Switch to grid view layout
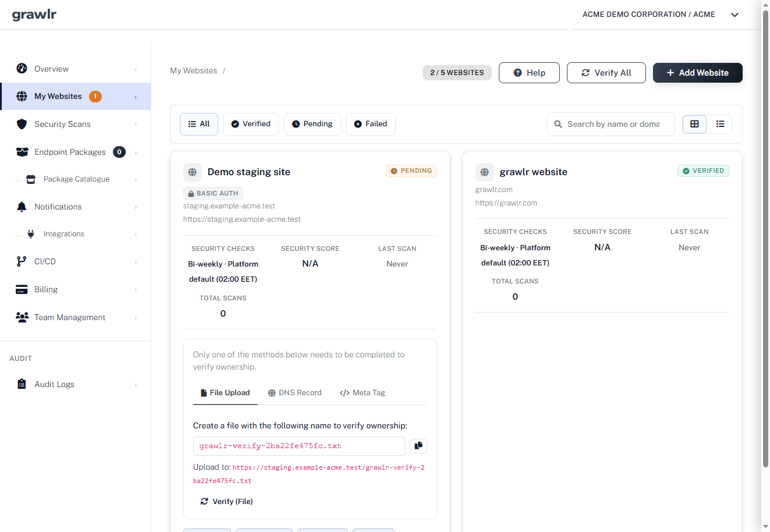The height and width of the screenshot is (532, 770). (x=694, y=124)
